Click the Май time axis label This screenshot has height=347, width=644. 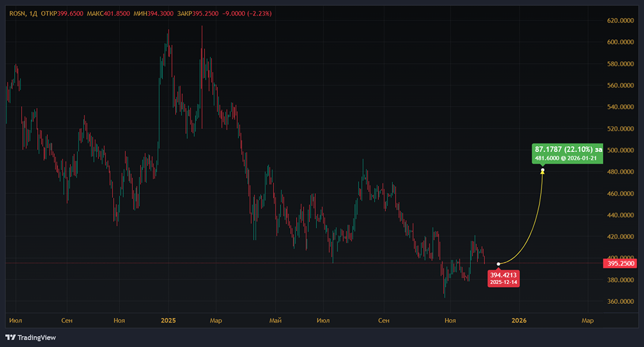pos(275,321)
